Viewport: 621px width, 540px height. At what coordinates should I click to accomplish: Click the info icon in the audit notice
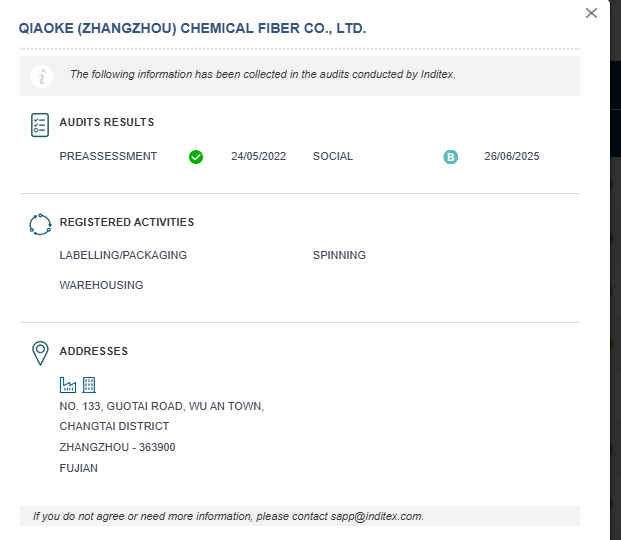(x=41, y=75)
